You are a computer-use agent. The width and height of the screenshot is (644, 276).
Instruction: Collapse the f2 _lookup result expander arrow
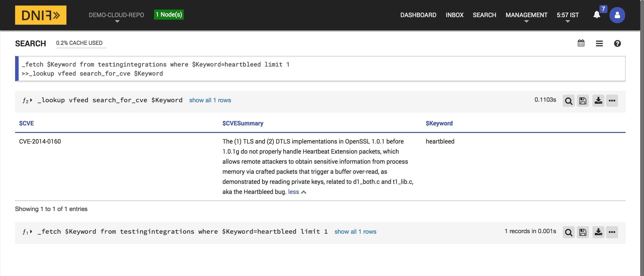click(x=31, y=100)
